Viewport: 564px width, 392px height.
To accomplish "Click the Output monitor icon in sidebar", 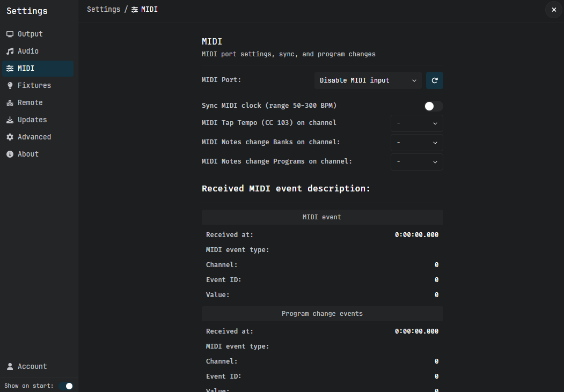I will coord(10,34).
